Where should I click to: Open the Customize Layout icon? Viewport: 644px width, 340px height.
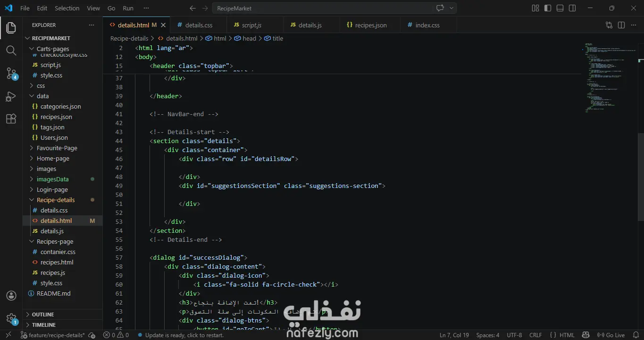pos(535,8)
